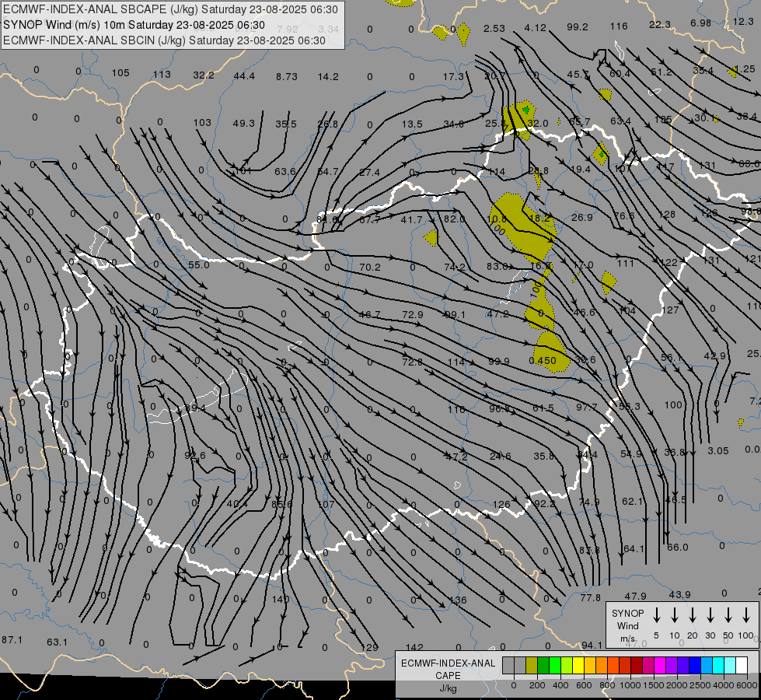
Task: Click the 2500 tick label on CAPE scale
Action: tap(700, 685)
